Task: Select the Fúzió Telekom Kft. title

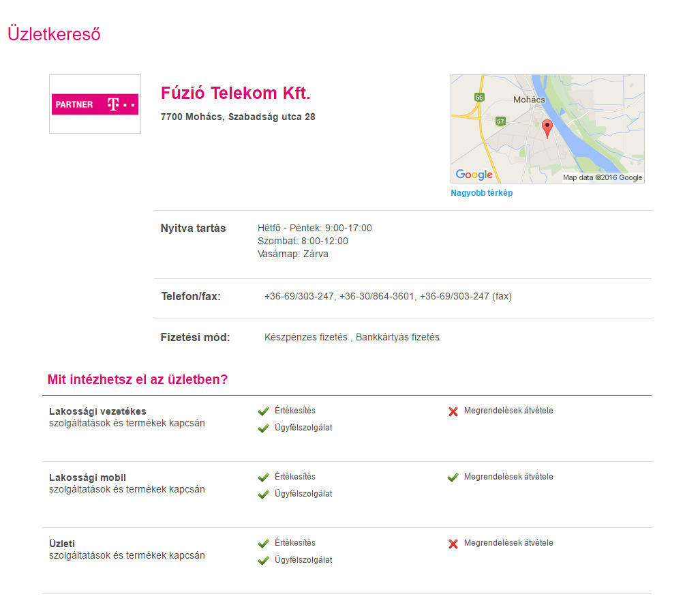Action: (x=235, y=93)
